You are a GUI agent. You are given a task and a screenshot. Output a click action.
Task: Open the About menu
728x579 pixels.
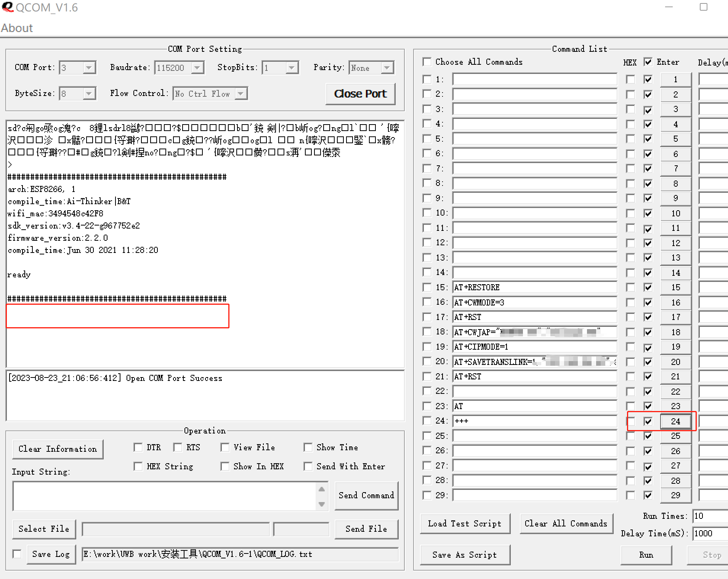[17, 28]
